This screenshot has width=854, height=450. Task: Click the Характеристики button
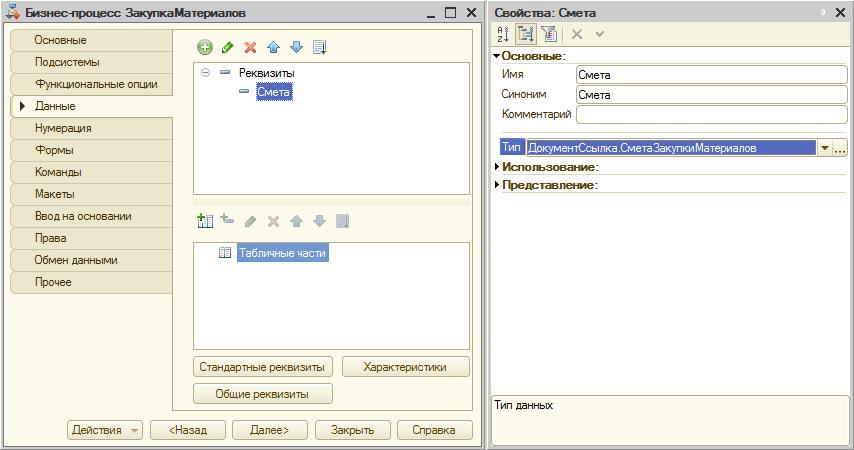(x=405, y=367)
